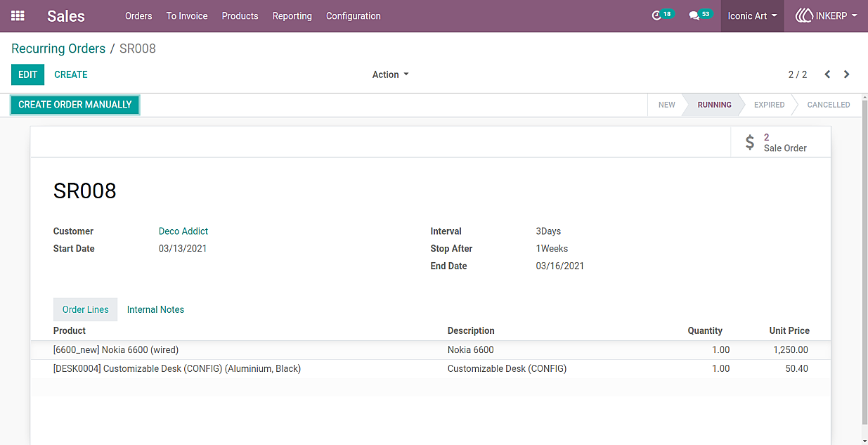Screen dimensions: 868x445
Task: Click the Create button
Action: coord(71,75)
